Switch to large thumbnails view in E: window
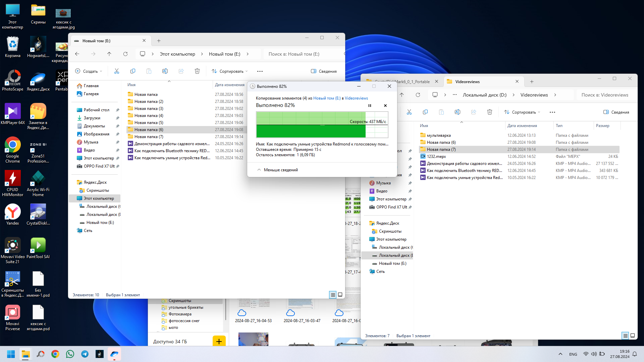 point(340,295)
